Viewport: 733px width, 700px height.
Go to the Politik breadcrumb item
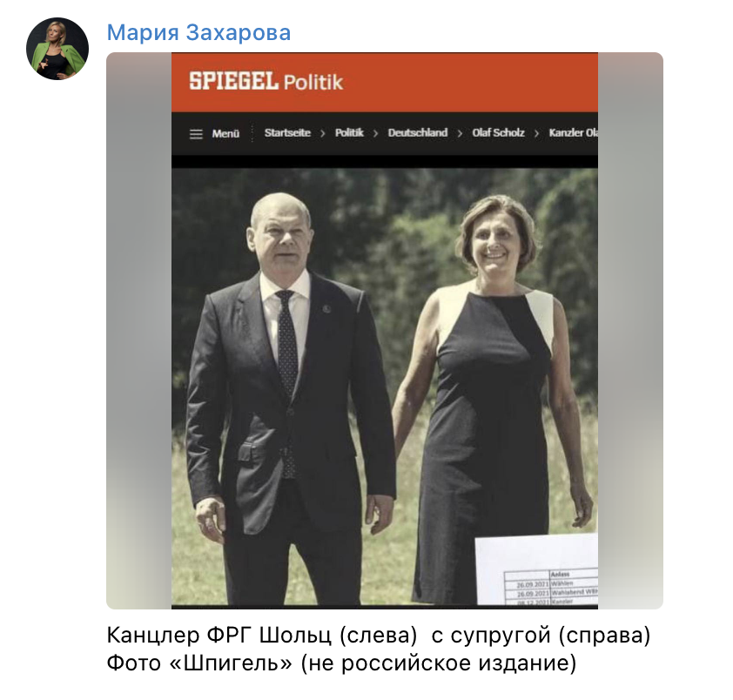pyautogui.click(x=349, y=133)
